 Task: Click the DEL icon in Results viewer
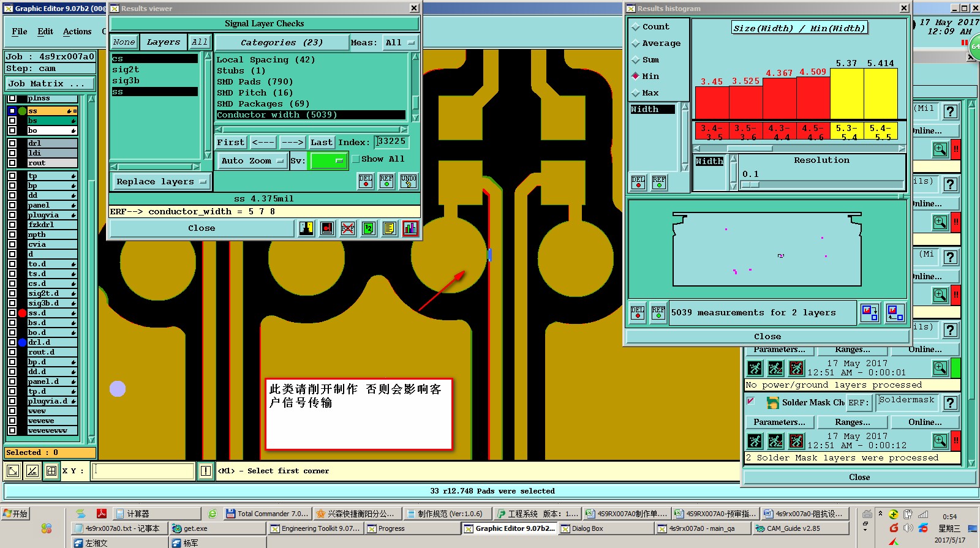point(366,181)
